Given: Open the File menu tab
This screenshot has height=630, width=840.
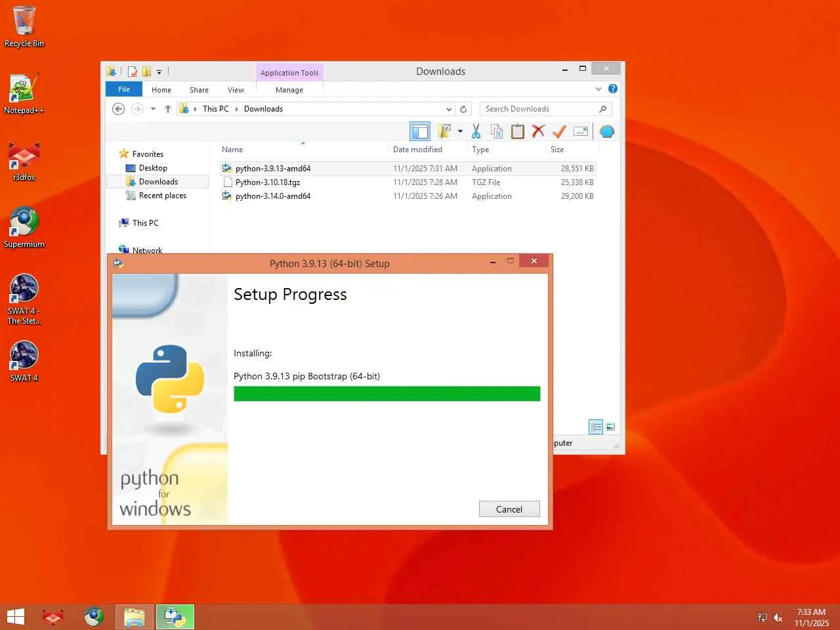Looking at the screenshot, I should 124,89.
